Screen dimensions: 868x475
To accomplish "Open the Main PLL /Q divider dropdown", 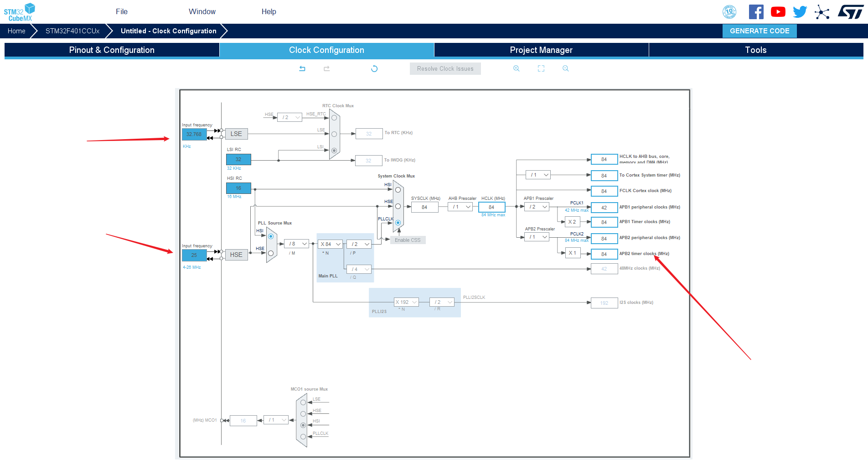I will point(359,269).
